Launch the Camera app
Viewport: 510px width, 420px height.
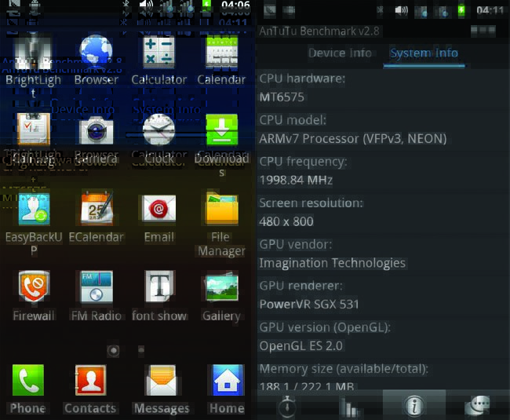(97, 131)
